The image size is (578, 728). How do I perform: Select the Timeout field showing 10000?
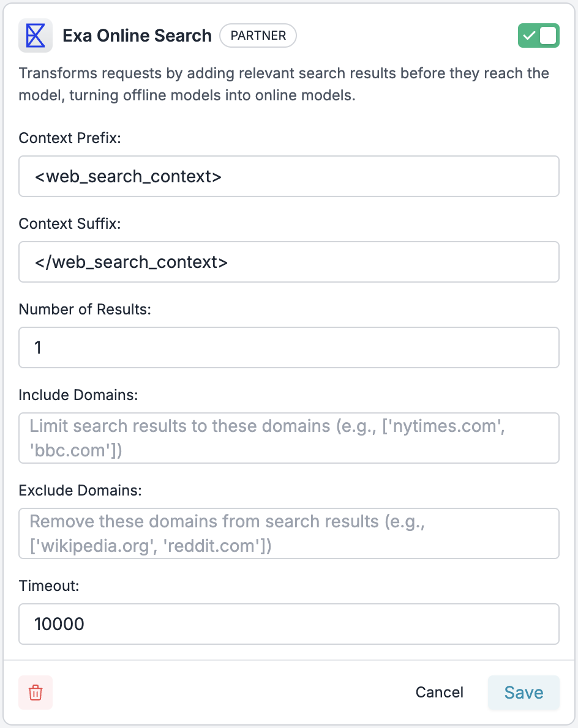pyautogui.click(x=288, y=624)
